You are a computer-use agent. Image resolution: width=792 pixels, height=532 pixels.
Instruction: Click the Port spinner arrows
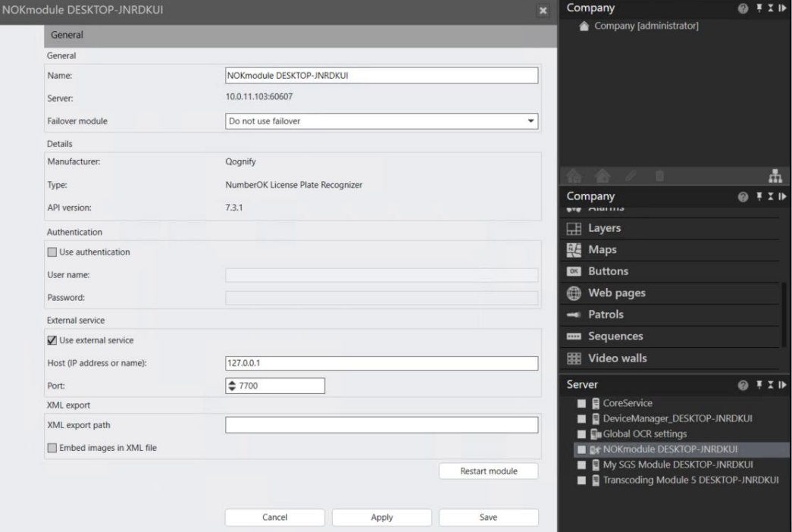click(x=232, y=386)
